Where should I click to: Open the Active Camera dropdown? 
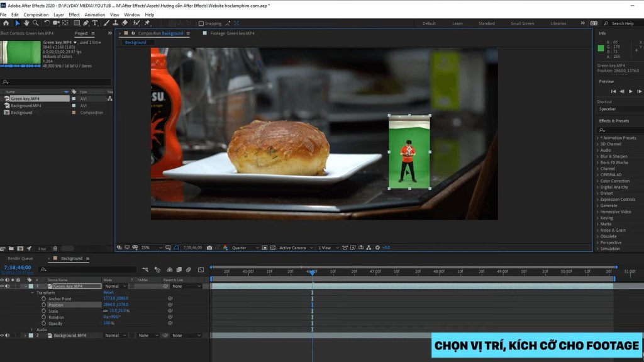click(296, 247)
